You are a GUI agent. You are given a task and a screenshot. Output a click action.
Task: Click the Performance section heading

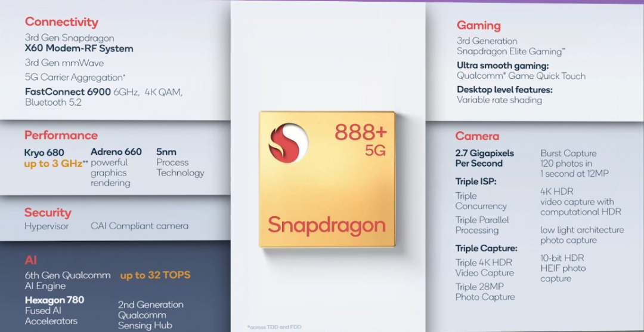coord(61,135)
